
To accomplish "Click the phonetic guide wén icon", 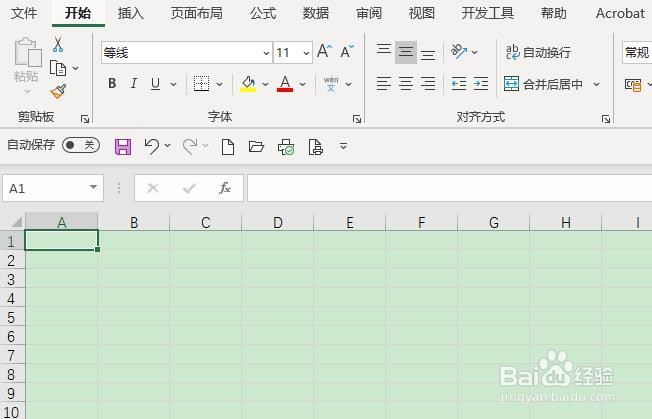I will [331, 84].
